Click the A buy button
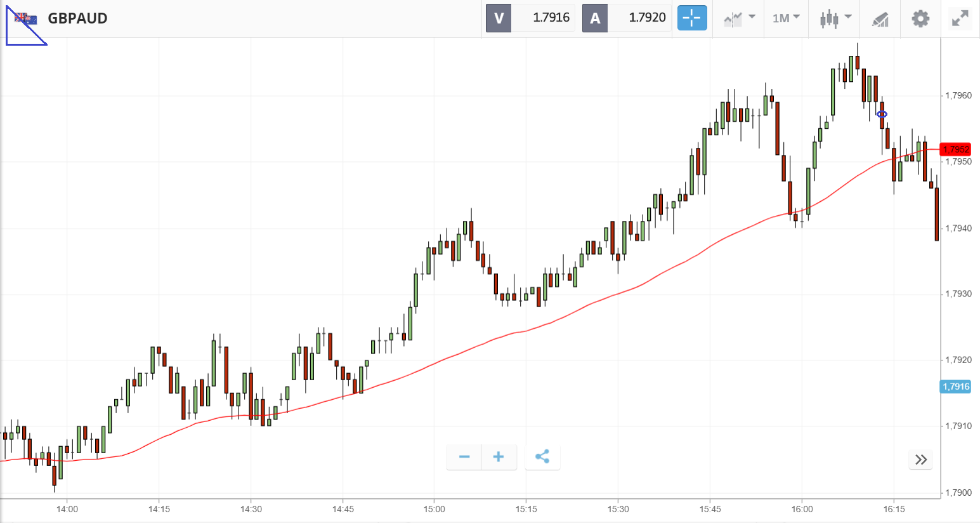The height and width of the screenshot is (523, 980). click(x=595, y=18)
